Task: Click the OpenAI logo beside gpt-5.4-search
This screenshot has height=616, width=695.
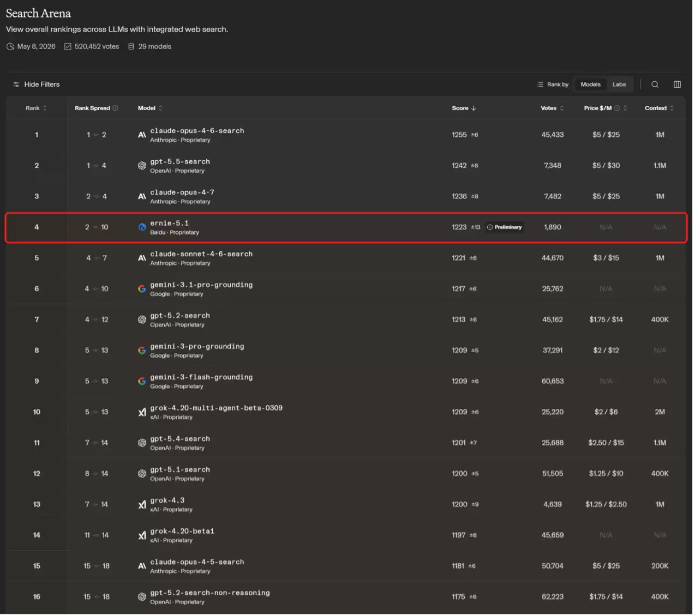Action: point(142,443)
